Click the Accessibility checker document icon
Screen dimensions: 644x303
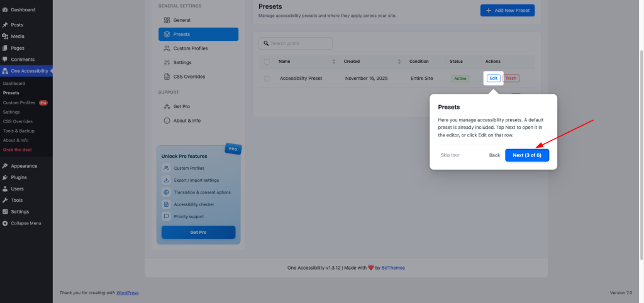tap(166, 204)
